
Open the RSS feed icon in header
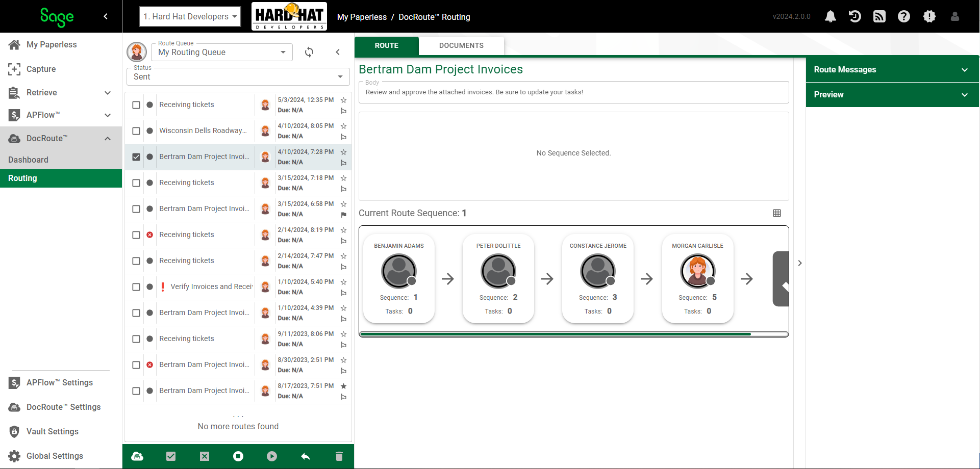[880, 17]
